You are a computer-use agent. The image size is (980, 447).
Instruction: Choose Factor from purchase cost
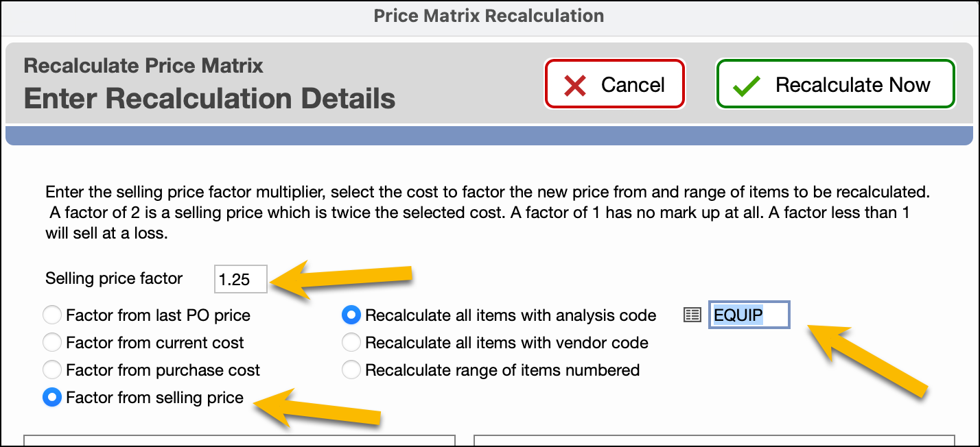click(52, 370)
